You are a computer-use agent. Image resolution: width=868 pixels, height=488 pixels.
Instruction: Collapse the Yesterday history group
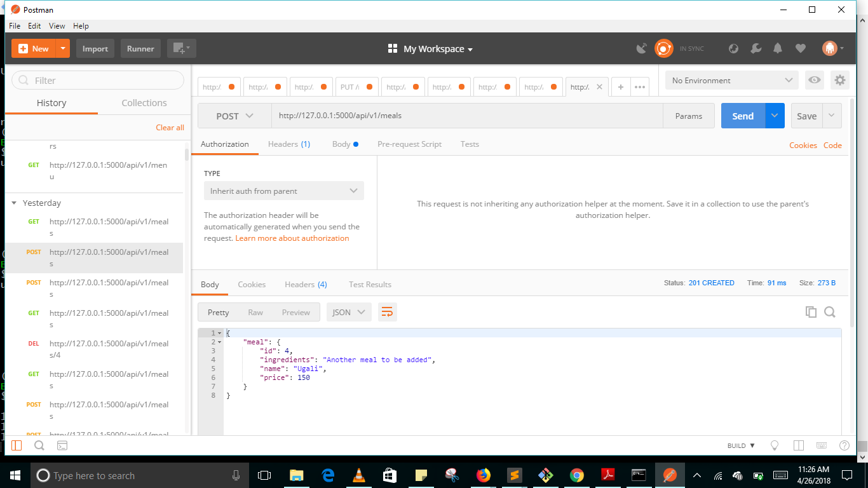click(x=14, y=203)
